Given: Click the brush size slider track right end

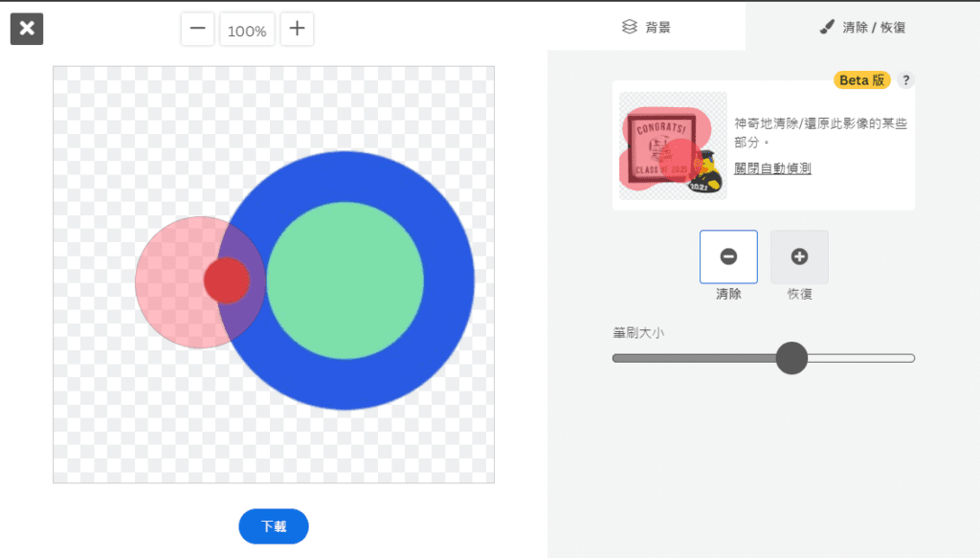Looking at the screenshot, I should click(909, 358).
